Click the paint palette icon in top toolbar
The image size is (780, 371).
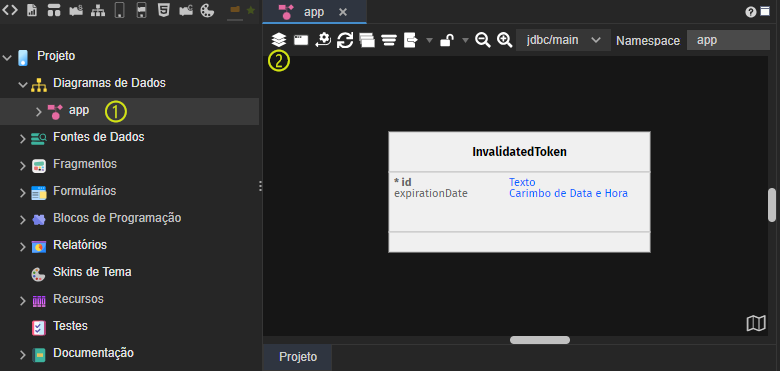(x=207, y=10)
